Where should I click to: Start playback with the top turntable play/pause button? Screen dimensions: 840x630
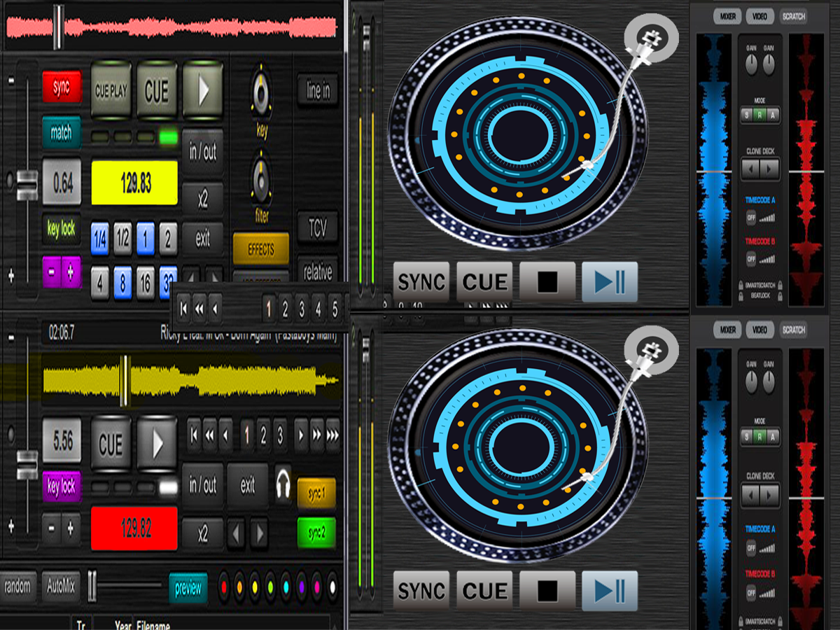tap(610, 282)
